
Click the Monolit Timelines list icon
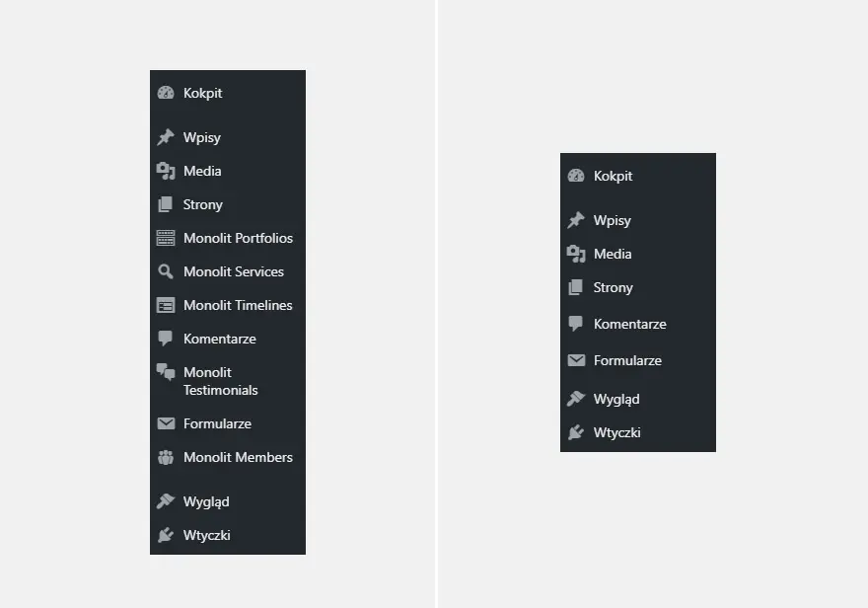tap(166, 305)
